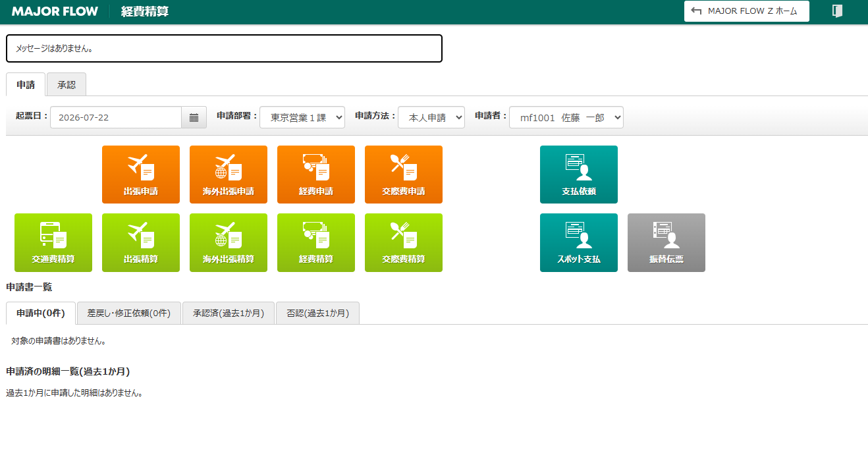Open the 支払依頼 teal tile
Viewport: 868px width, 463px height.
coord(579,175)
